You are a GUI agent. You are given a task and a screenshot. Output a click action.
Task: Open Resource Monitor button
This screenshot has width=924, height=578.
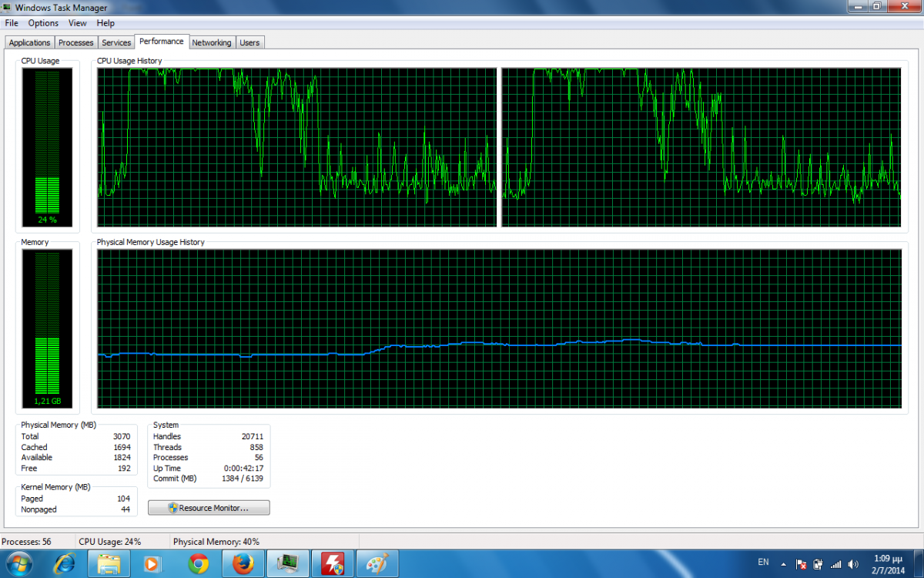[x=209, y=508]
